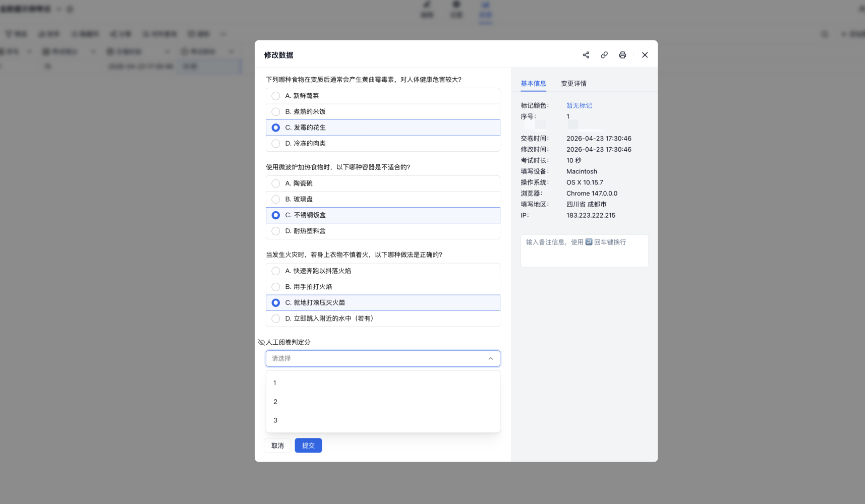
Task: Pick radio option A. 快速奔跑以抖落火焰
Action: pos(276,271)
